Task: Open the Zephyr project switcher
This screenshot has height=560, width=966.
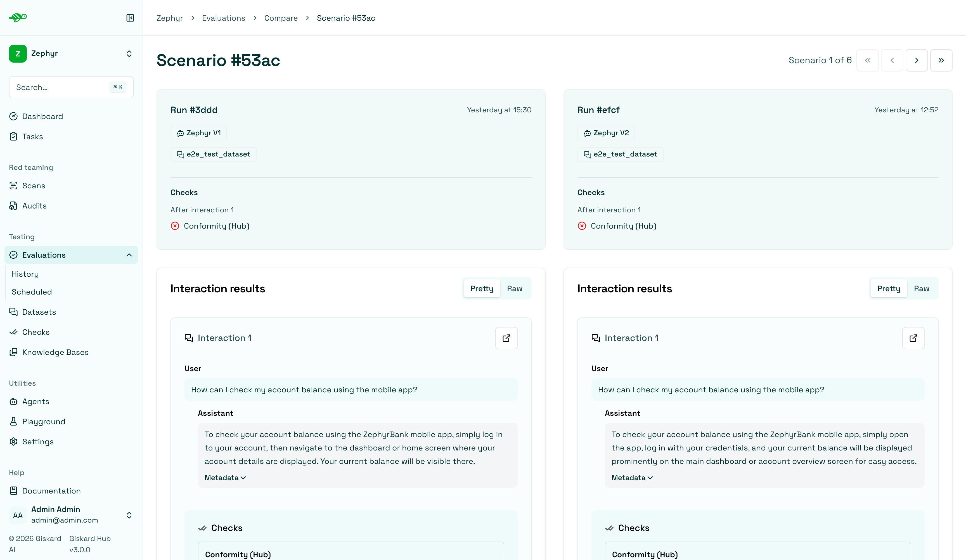Action: (x=71, y=53)
